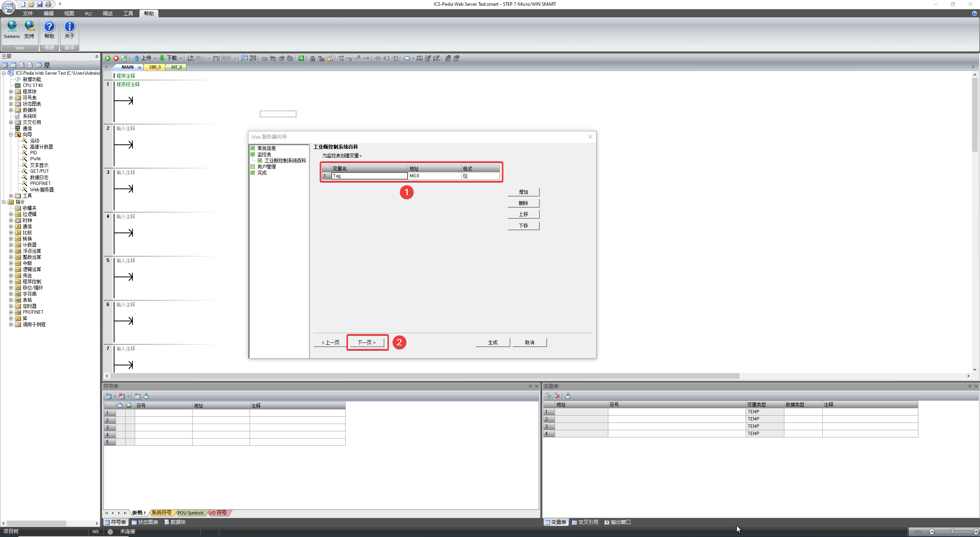Toggle the 常规信息 checkbox in wizard
Screen dimensions: 980x537
click(253, 148)
